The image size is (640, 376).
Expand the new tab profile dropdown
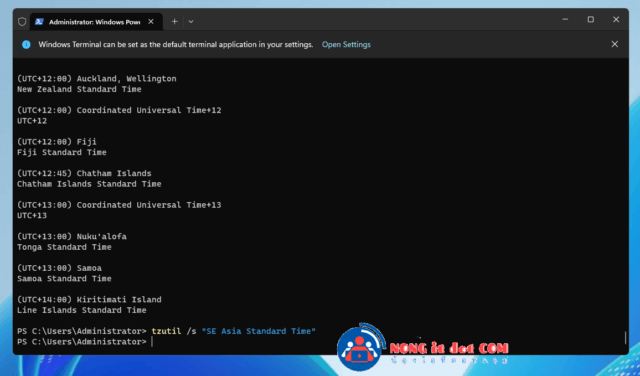[x=191, y=22]
